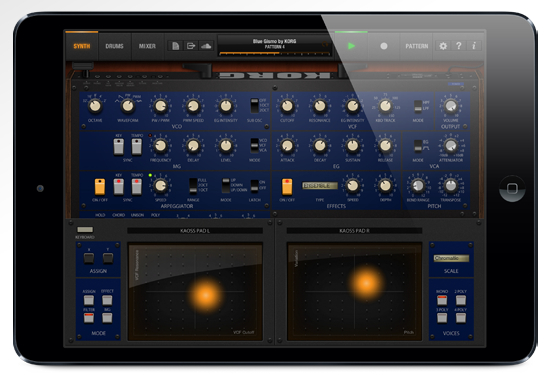Click the VCF CUTOFF knob
The height and width of the screenshot is (375, 550).
tap(287, 106)
